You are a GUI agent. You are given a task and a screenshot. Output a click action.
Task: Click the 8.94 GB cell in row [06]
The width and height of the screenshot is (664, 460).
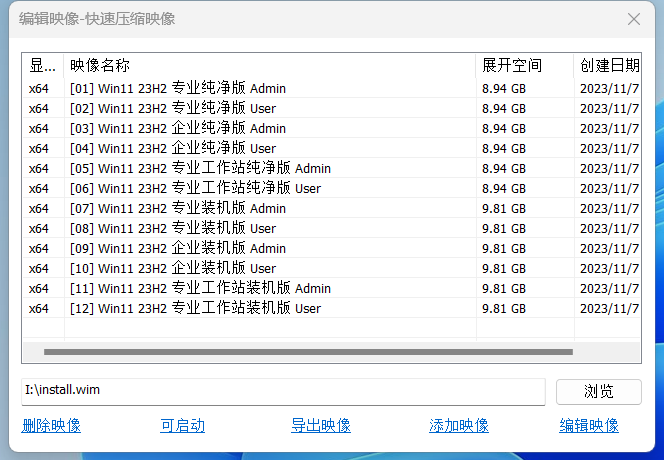point(504,188)
